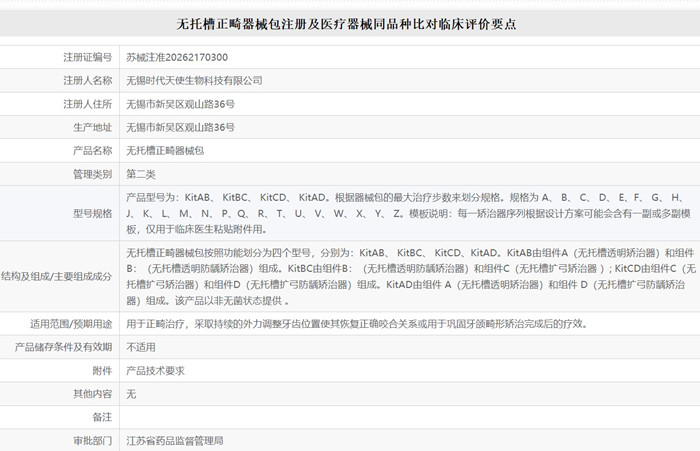Click company name 无锡时代天使生物科技有限公司
This screenshot has height=451, width=700.
click(x=194, y=80)
